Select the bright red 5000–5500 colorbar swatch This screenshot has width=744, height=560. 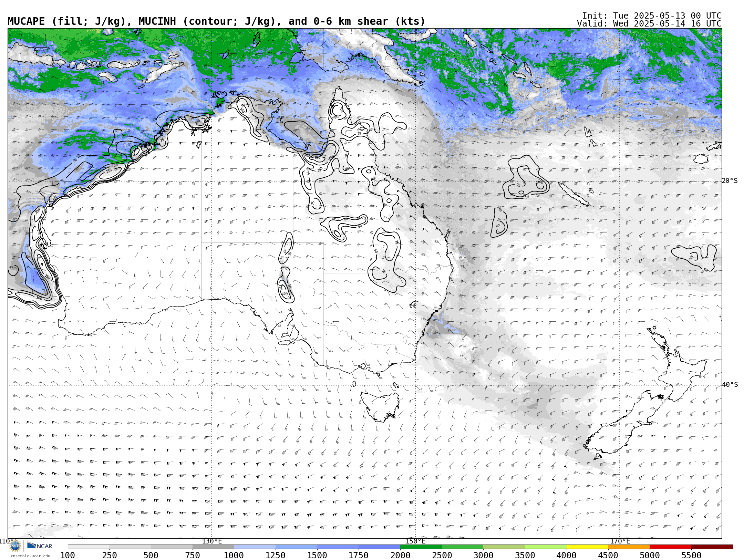(x=670, y=547)
